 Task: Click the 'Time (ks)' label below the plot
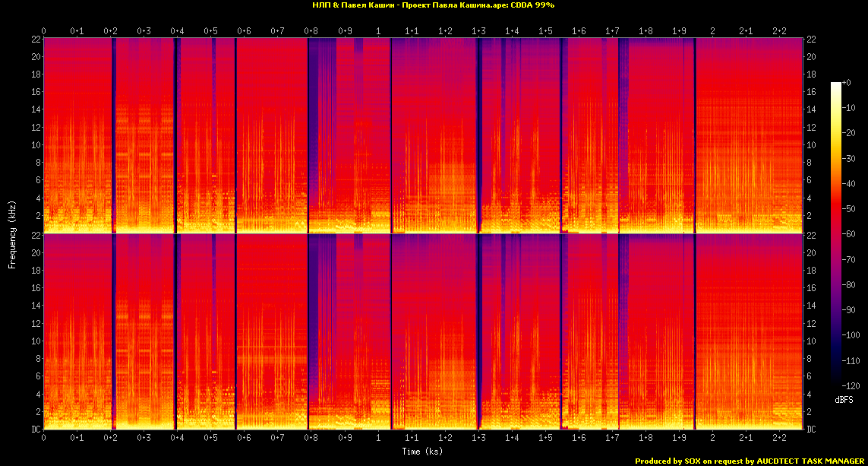point(422,451)
